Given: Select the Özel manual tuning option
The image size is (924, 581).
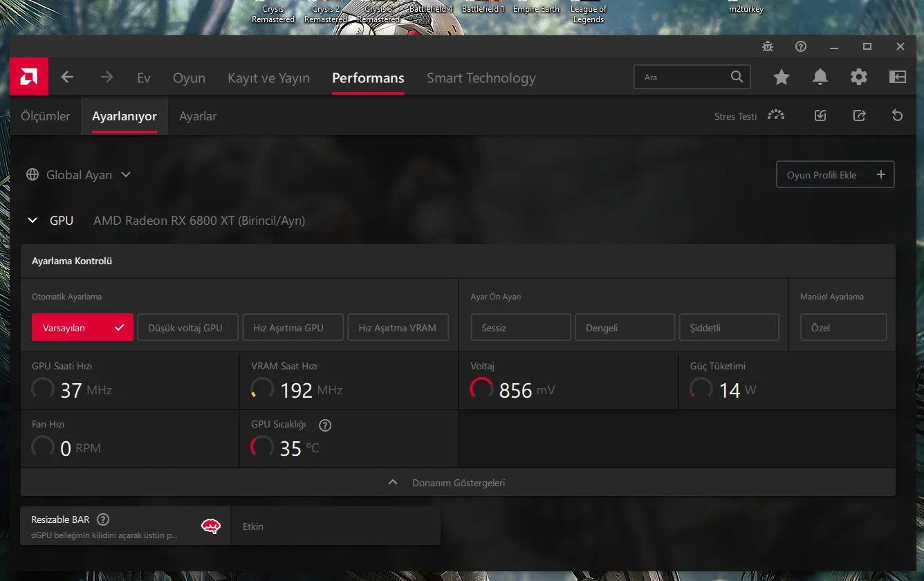Looking at the screenshot, I should [x=844, y=327].
